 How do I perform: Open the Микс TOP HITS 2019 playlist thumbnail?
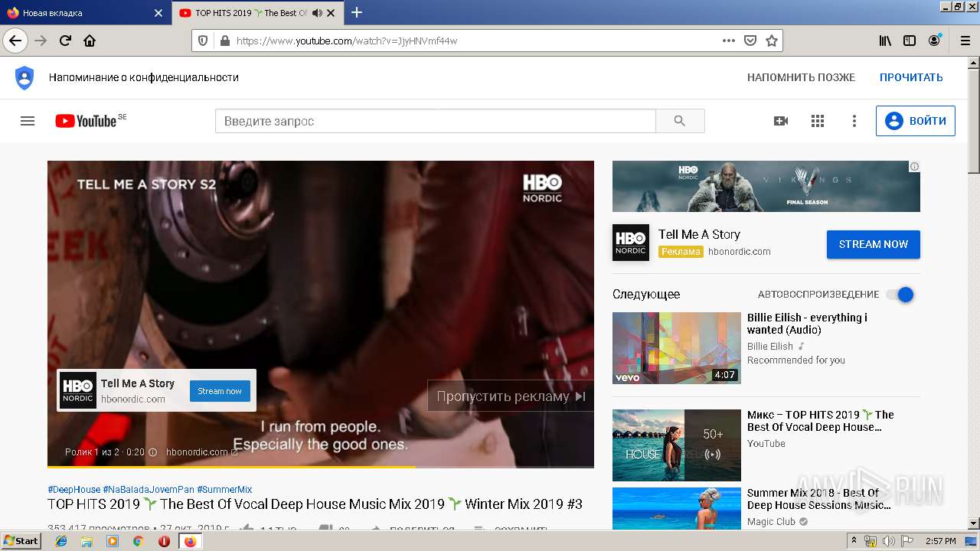[677, 445]
